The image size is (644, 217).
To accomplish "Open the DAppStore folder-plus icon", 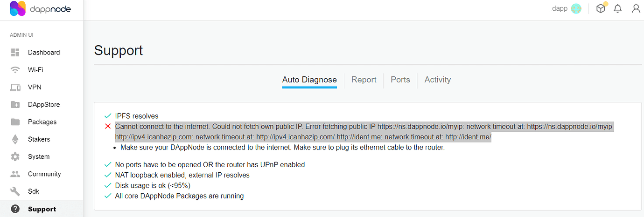I will point(15,104).
